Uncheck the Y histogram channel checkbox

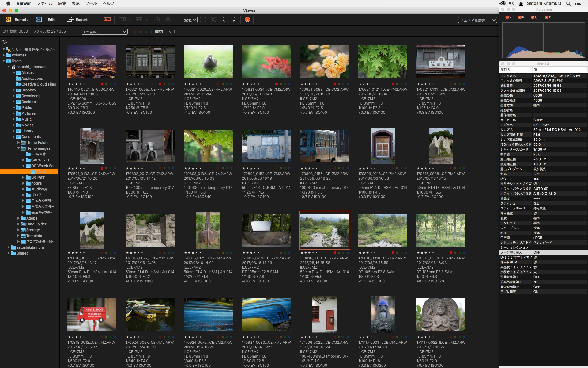coord(507,17)
